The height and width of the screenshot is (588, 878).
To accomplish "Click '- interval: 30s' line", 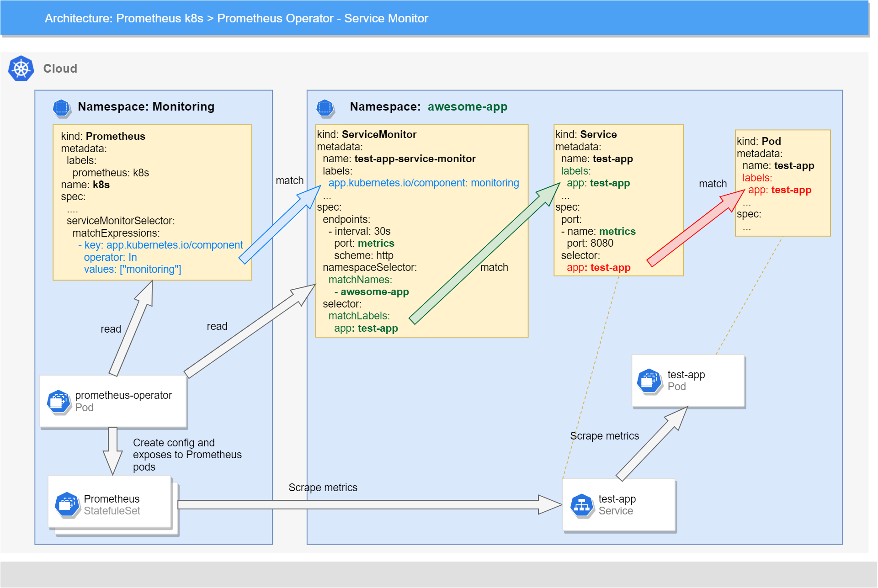I will (x=359, y=231).
